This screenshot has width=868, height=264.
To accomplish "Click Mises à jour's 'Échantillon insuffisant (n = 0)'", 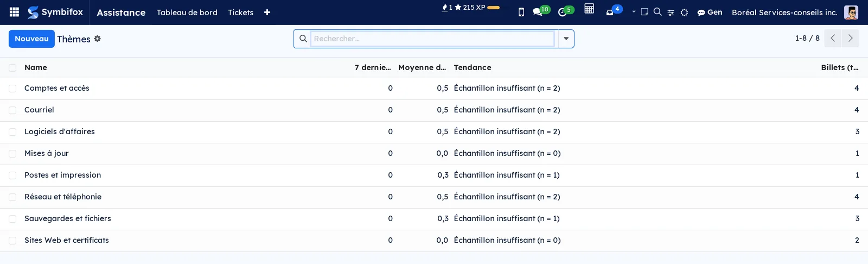I will [507, 153].
